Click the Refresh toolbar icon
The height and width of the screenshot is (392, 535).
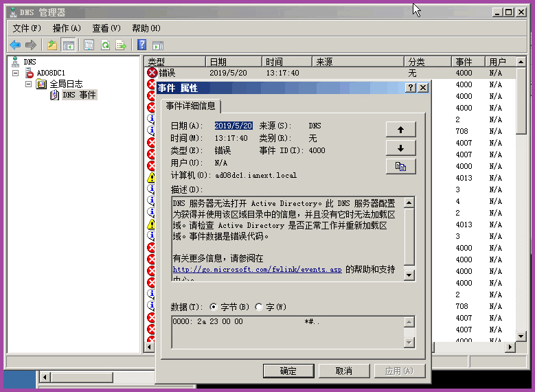click(106, 45)
